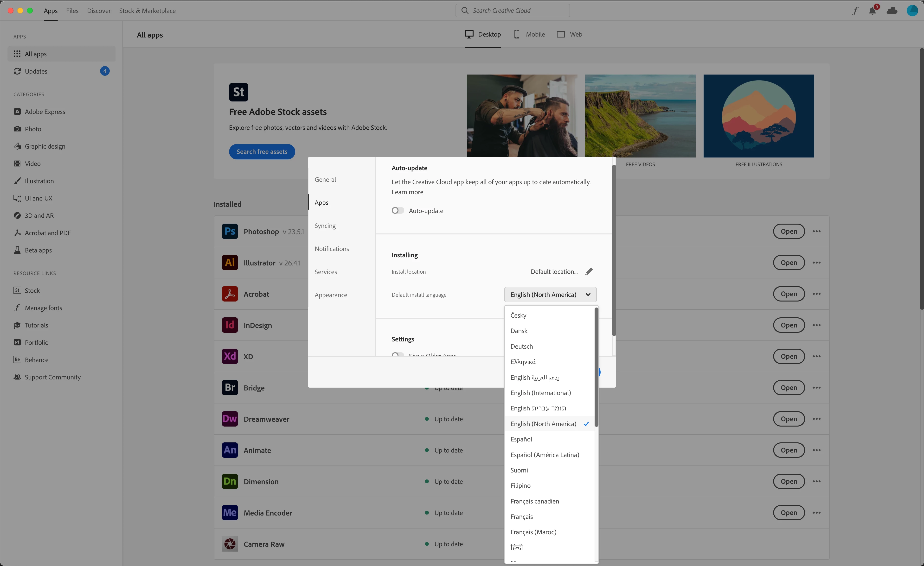Click the Media Encoder app icon
The height and width of the screenshot is (566, 924).
click(230, 512)
